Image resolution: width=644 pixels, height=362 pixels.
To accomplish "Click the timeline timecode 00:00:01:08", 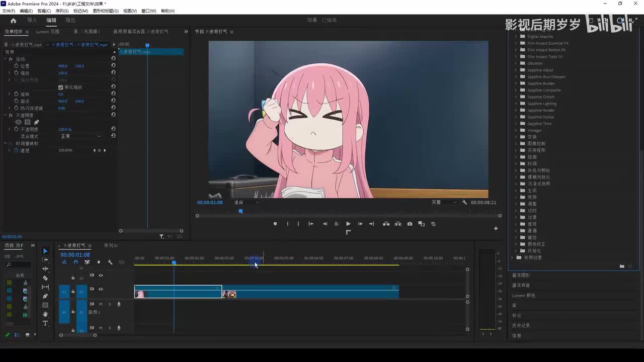I will click(x=75, y=255).
